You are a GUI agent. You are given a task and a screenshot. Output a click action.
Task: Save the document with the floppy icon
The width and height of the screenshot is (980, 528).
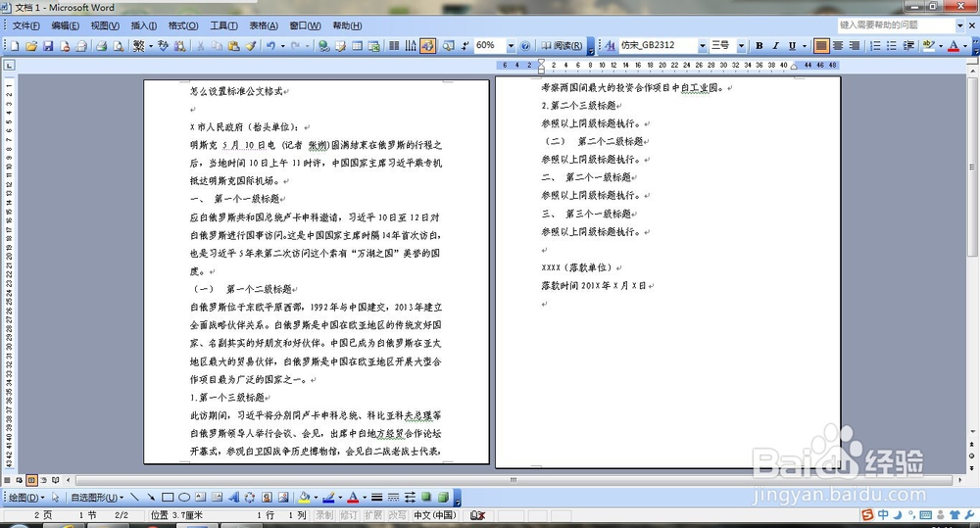[x=48, y=46]
